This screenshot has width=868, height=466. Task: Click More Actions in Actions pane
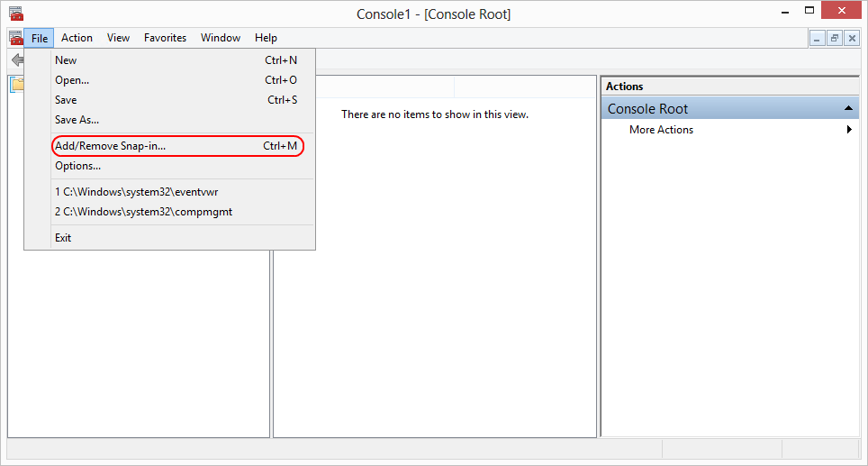point(661,130)
